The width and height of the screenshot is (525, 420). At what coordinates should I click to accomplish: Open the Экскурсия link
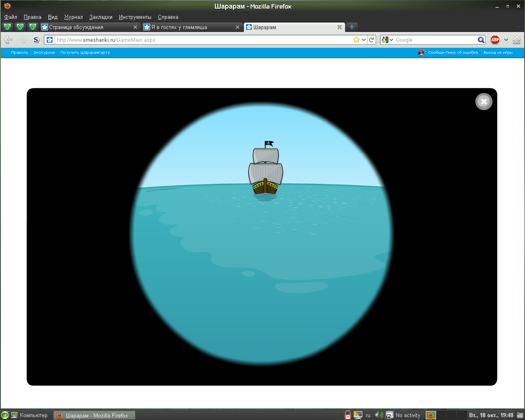click(44, 52)
